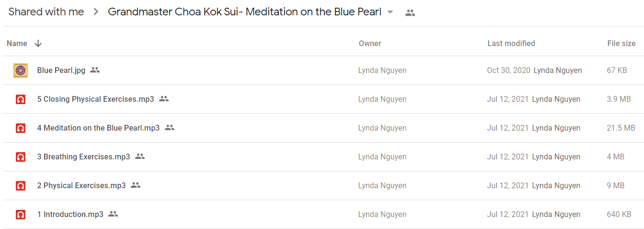
Task: Sort by Last modified column
Action: click(x=511, y=43)
